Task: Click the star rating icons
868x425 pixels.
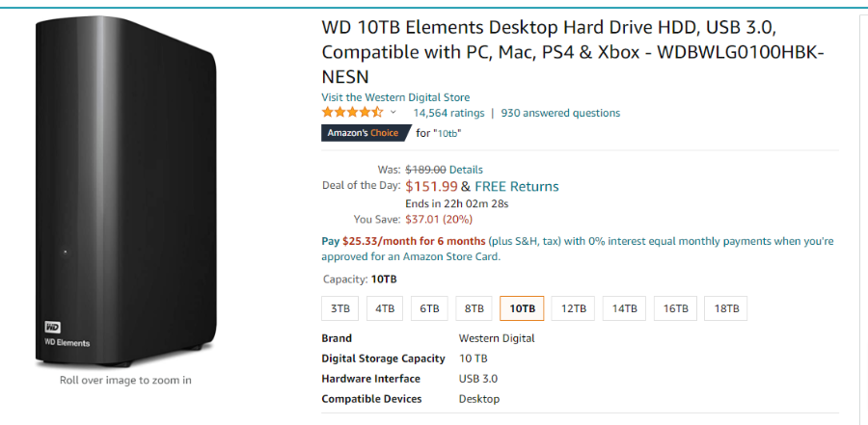Action: 352,113
